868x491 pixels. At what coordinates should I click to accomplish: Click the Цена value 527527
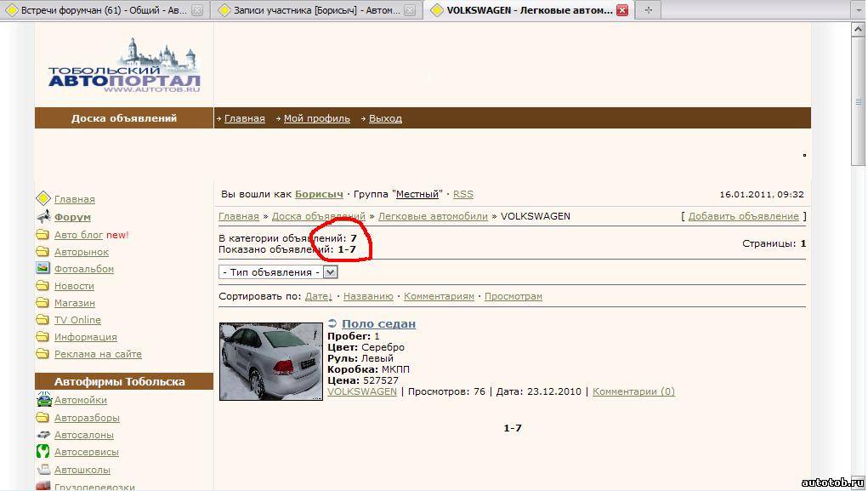381,380
